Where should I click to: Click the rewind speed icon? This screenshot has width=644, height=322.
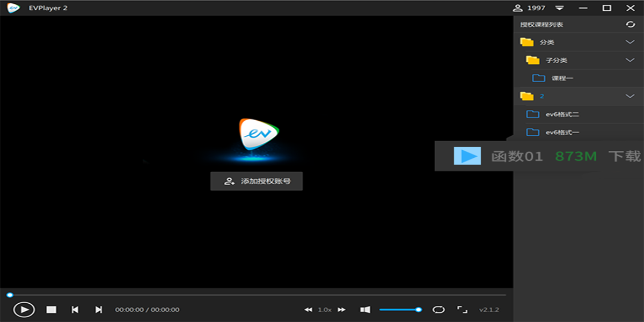coord(309,310)
